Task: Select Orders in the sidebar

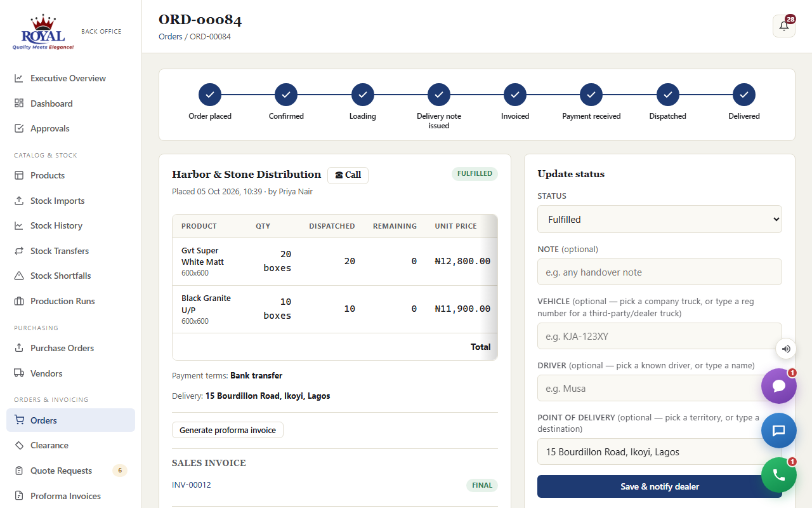Action: click(70, 420)
